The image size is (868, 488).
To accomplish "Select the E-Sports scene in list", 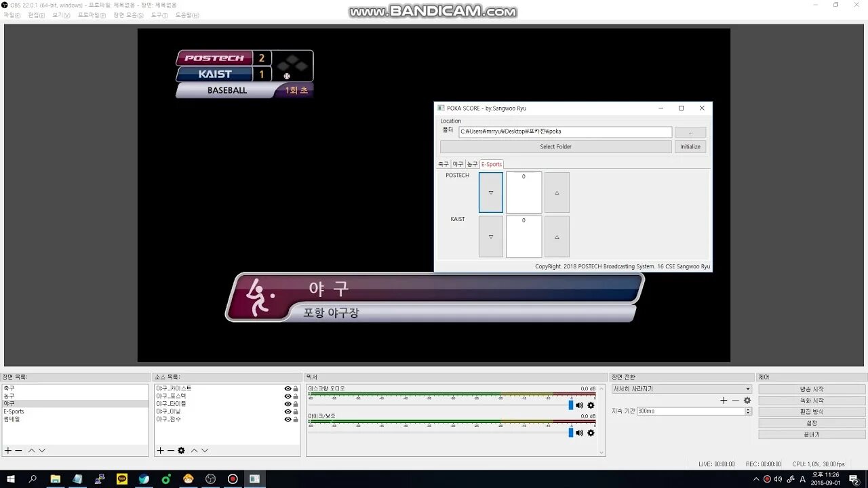I will click(75, 411).
